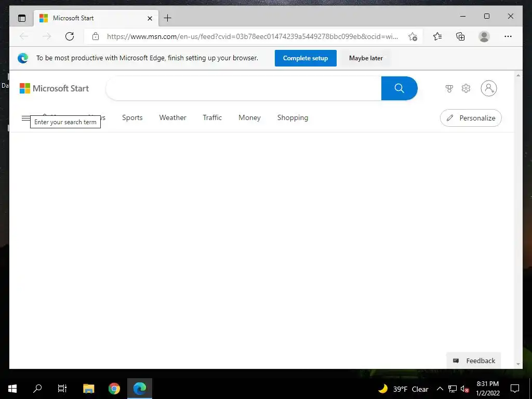
Task: Focus the Microsoft Start search box
Action: [244, 88]
